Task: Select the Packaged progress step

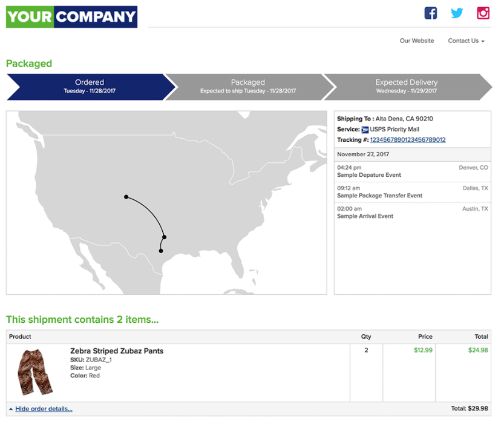Action: point(248,87)
